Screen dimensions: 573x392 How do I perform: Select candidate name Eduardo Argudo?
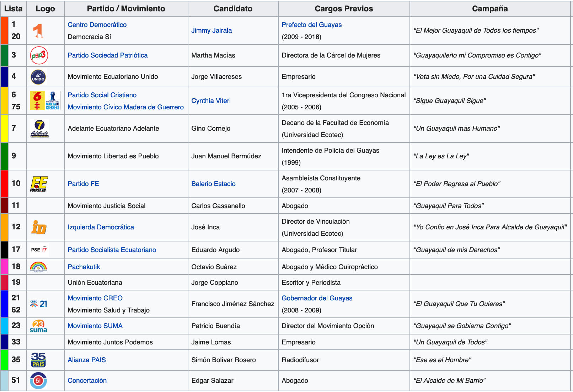click(x=215, y=250)
